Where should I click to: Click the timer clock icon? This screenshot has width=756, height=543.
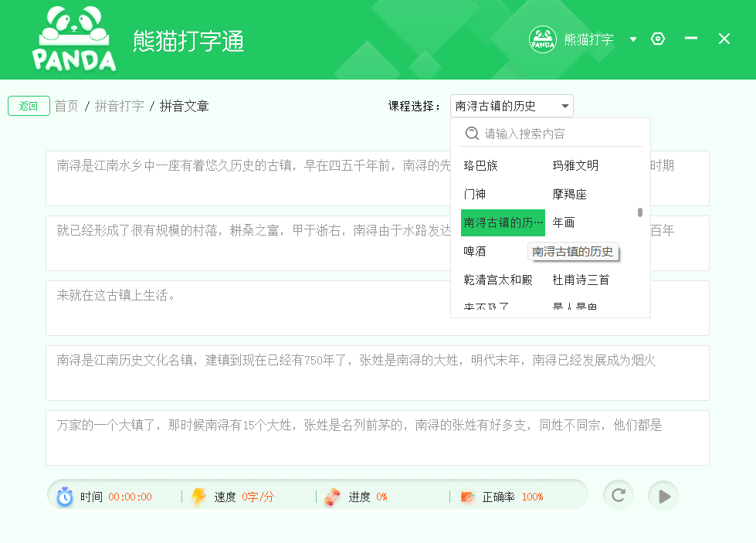[65, 497]
